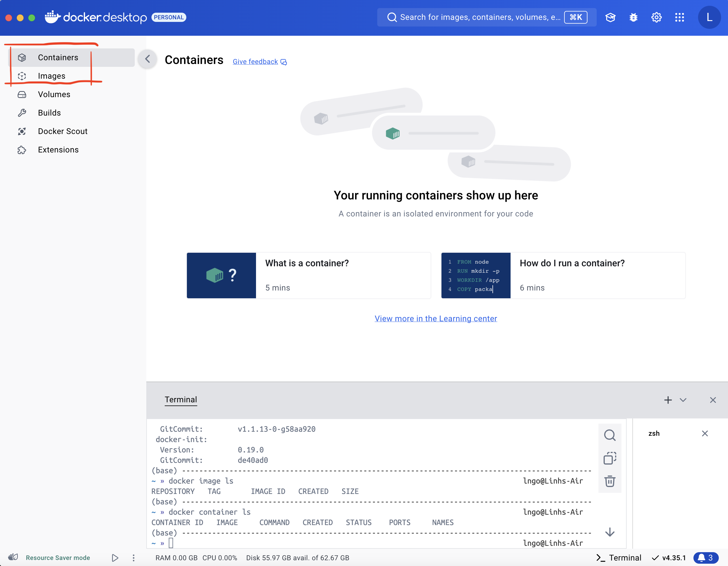Viewport: 728px width, 566px height.
Task: Open the How do I run a container guide
Action: (x=563, y=276)
